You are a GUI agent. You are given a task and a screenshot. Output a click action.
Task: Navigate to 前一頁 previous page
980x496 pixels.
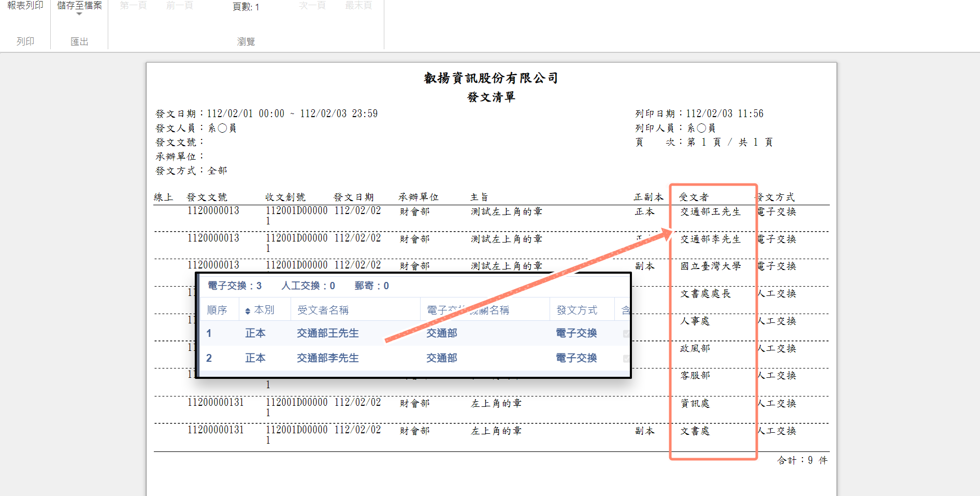(x=180, y=6)
